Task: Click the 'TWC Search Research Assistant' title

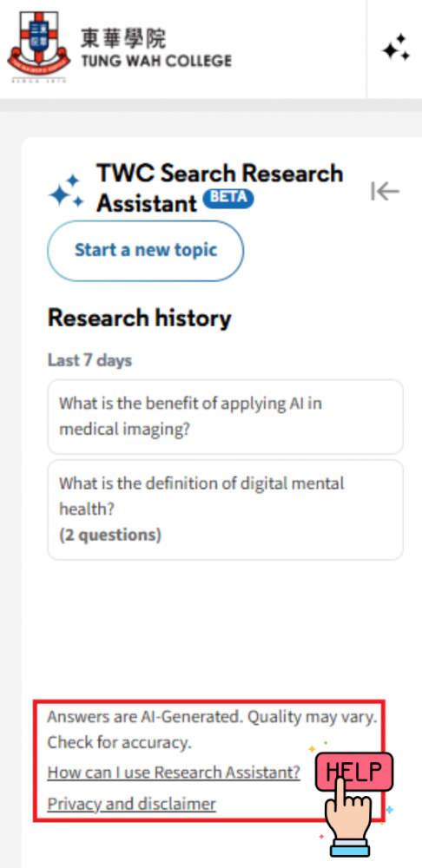Action: click(221, 188)
